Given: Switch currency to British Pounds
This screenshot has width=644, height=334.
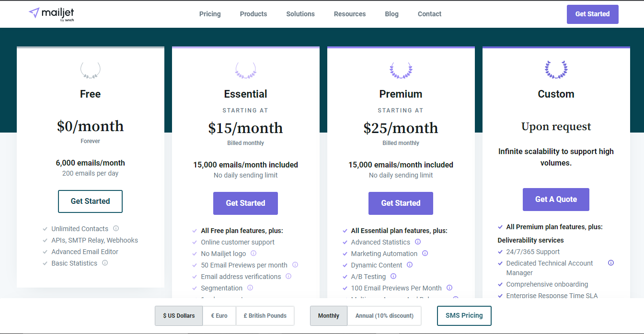Looking at the screenshot, I should click(265, 316).
